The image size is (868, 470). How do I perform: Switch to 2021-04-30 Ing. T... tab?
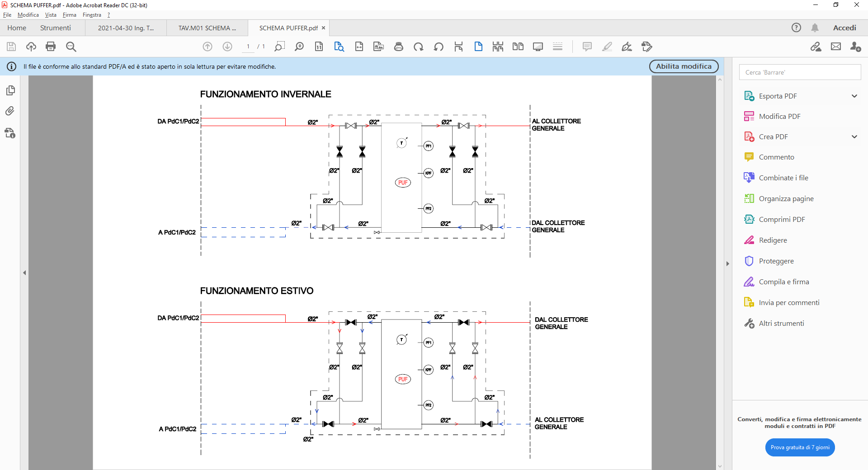point(126,28)
